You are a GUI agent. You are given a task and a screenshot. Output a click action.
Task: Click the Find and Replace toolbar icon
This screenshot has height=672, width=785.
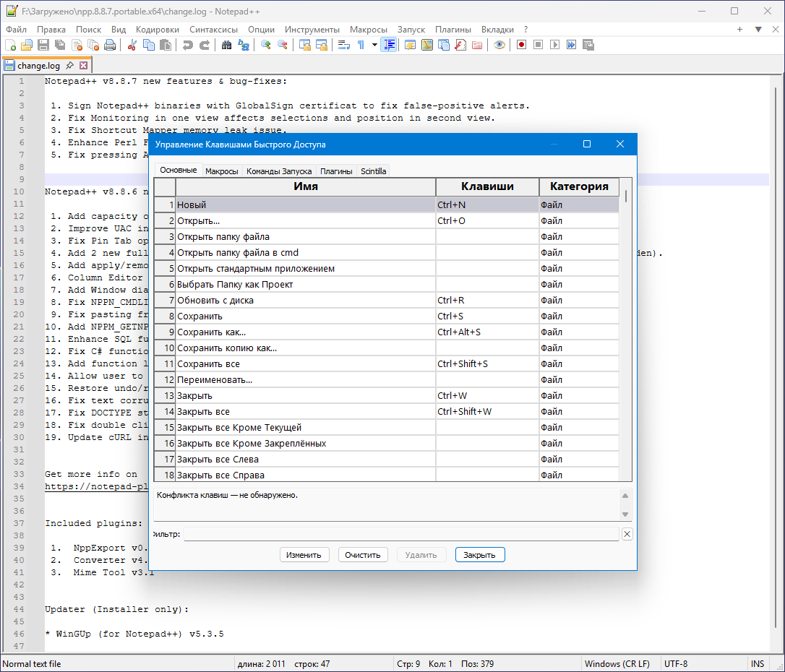(x=244, y=45)
